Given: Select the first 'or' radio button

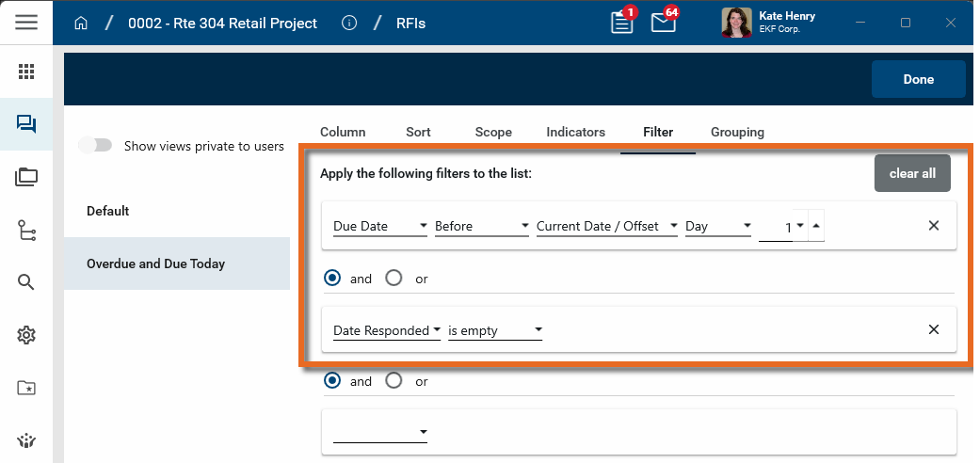Looking at the screenshot, I should 394,279.
